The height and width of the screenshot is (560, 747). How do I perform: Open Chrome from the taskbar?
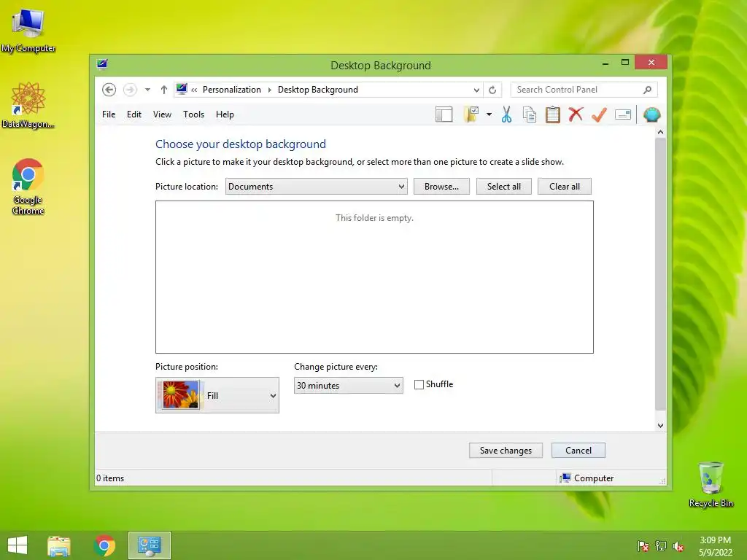[x=104, y=545]
